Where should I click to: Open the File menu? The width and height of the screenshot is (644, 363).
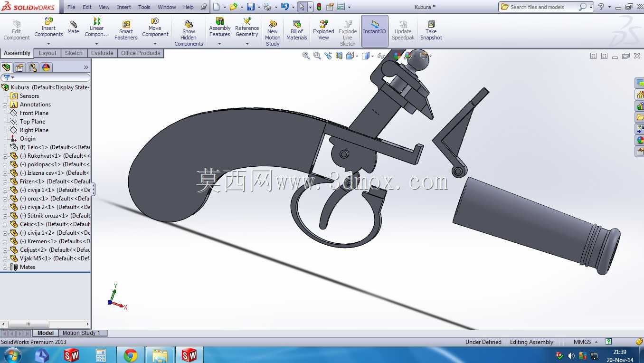pos(71,7)
